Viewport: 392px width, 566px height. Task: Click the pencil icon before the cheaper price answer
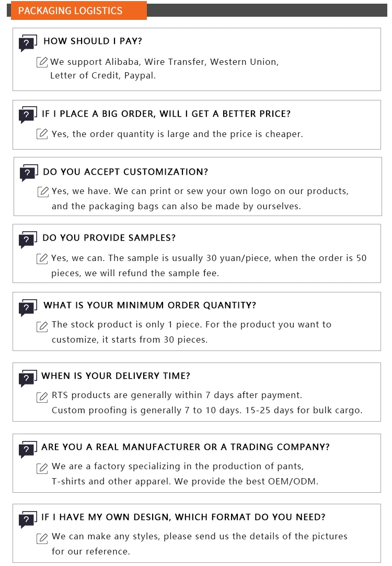coord(42,134)
